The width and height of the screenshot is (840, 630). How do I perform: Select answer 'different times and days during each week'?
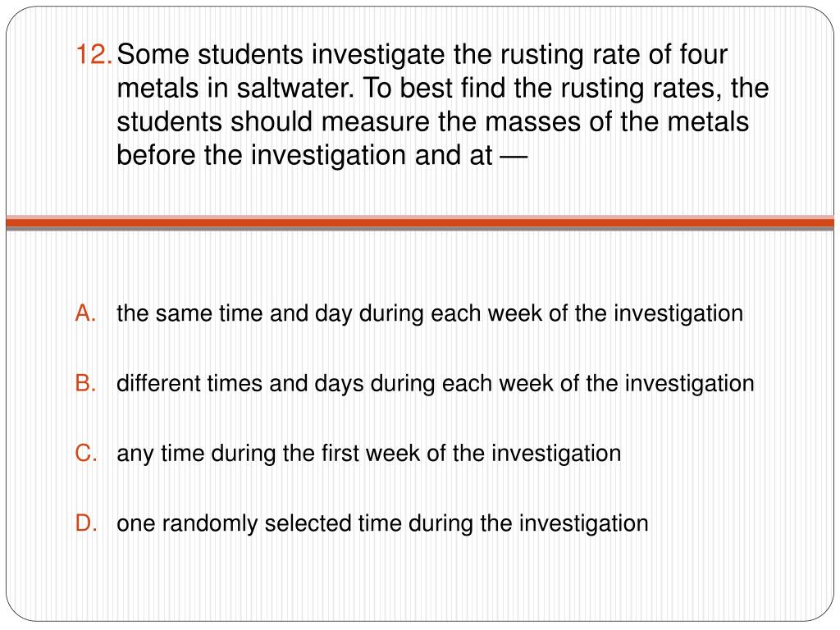tap(435, 383)
